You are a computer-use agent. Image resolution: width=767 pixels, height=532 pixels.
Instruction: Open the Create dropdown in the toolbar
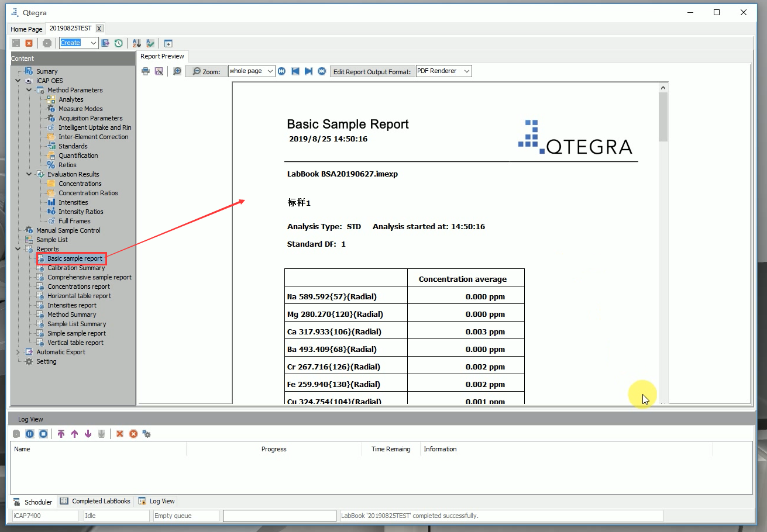(93, 43)
